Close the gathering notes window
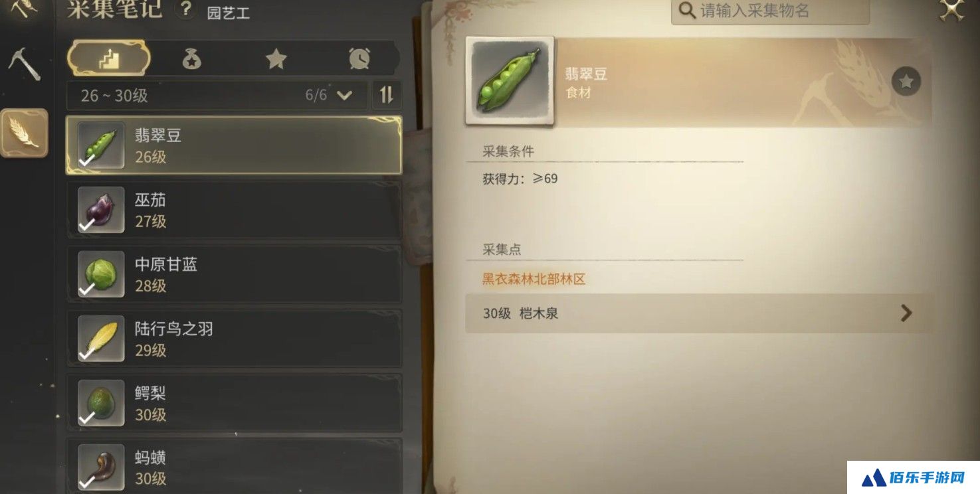 pos(952,9)
